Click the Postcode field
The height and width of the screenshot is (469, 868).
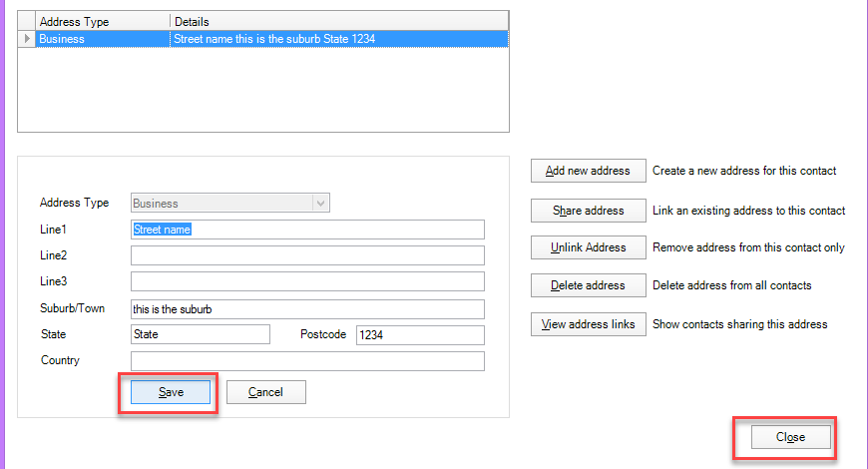tap(419, 335)
